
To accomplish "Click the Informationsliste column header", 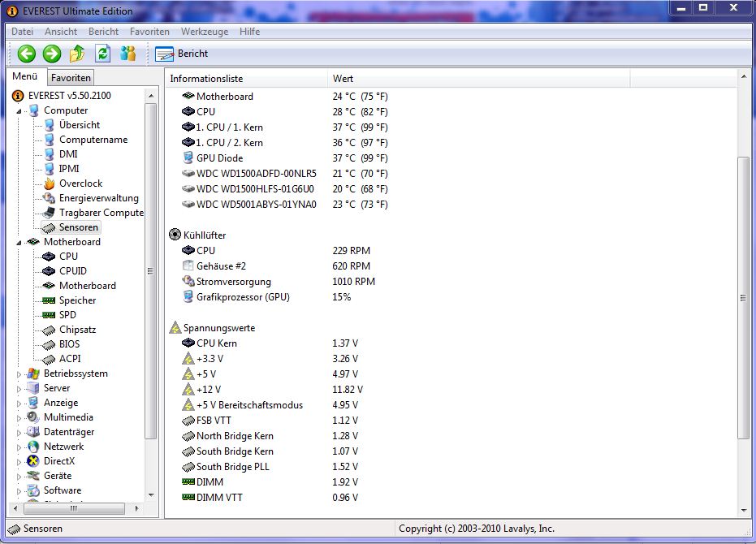I will pos(246,79).
